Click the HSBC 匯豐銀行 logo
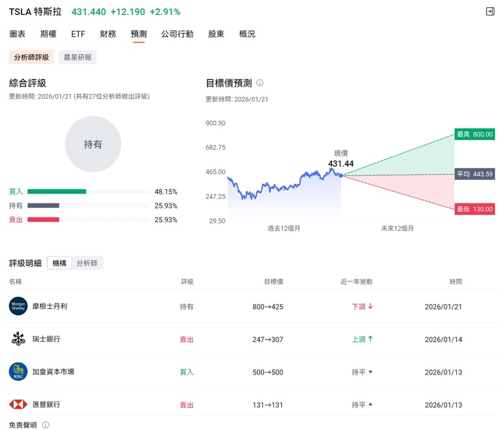 [x=18, y=404]
